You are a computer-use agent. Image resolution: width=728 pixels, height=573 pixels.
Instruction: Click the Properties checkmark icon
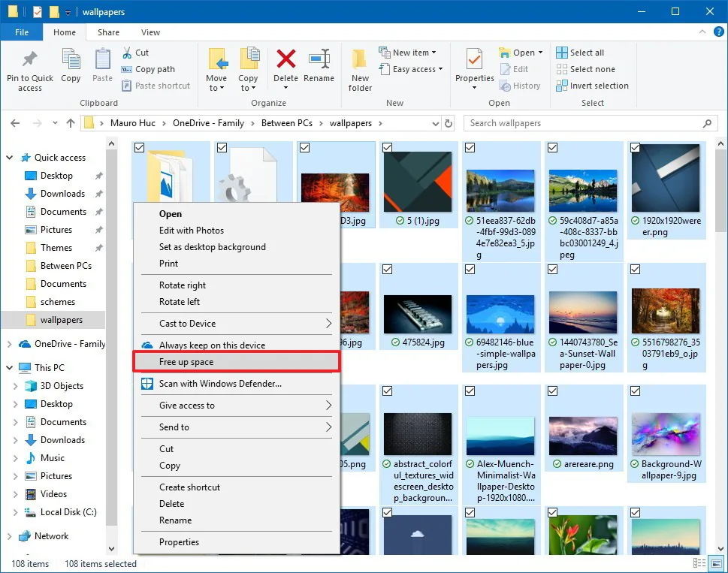[x=474, y=59]
